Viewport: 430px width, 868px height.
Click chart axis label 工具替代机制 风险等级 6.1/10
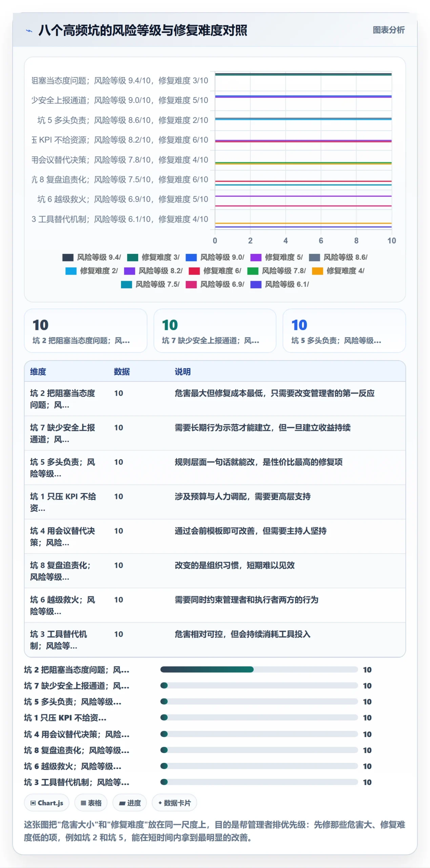(120, 219)
